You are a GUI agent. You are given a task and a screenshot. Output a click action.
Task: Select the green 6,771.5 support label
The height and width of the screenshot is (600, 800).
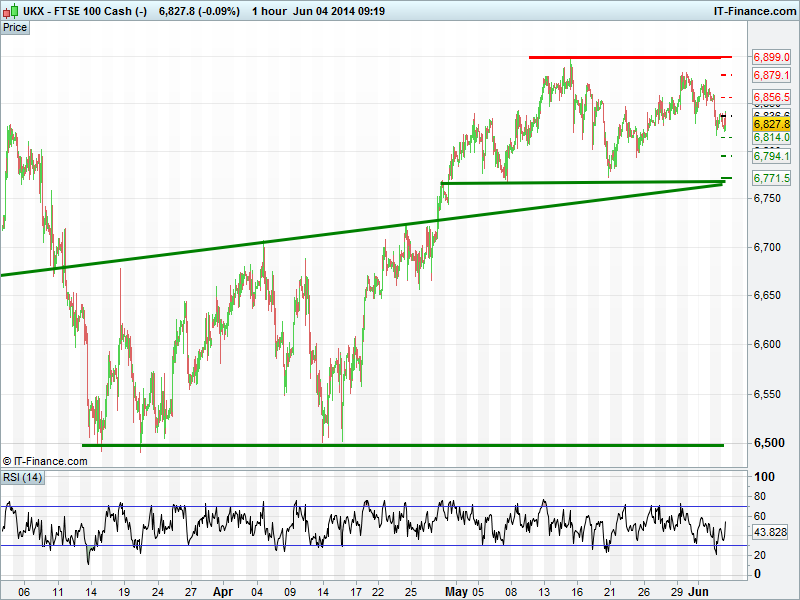click(771, 178)
